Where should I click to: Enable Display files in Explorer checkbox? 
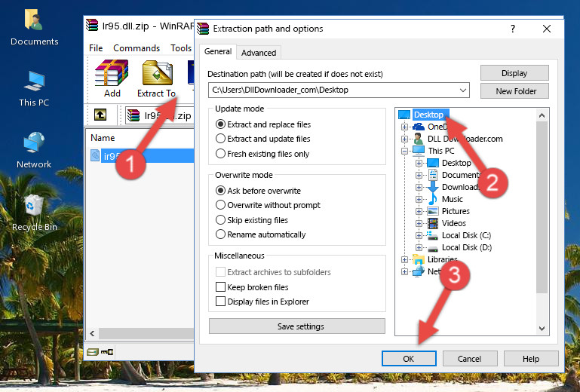[220, 302]
